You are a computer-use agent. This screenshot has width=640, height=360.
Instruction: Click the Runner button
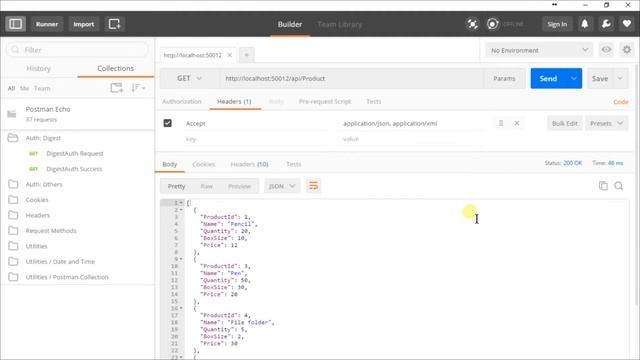(47, 24)
